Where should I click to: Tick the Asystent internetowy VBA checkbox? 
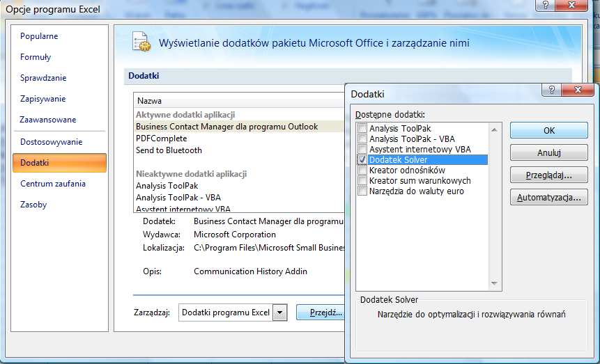tap(362, 149)
